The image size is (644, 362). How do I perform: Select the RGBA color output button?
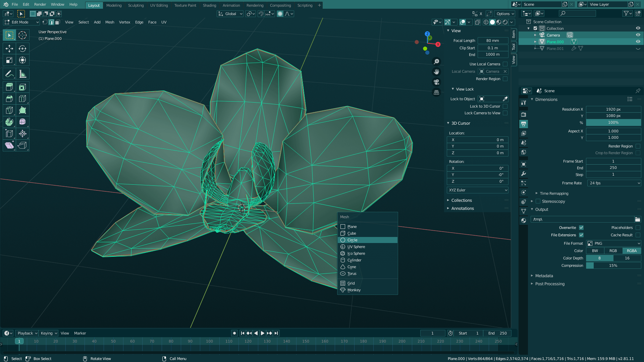[632, 250]
